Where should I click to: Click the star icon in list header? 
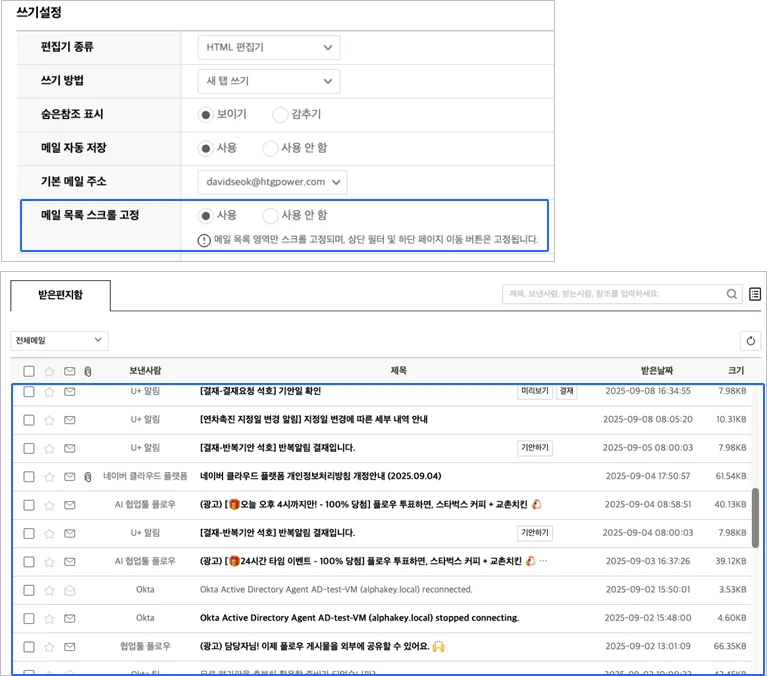pos(49,371)
